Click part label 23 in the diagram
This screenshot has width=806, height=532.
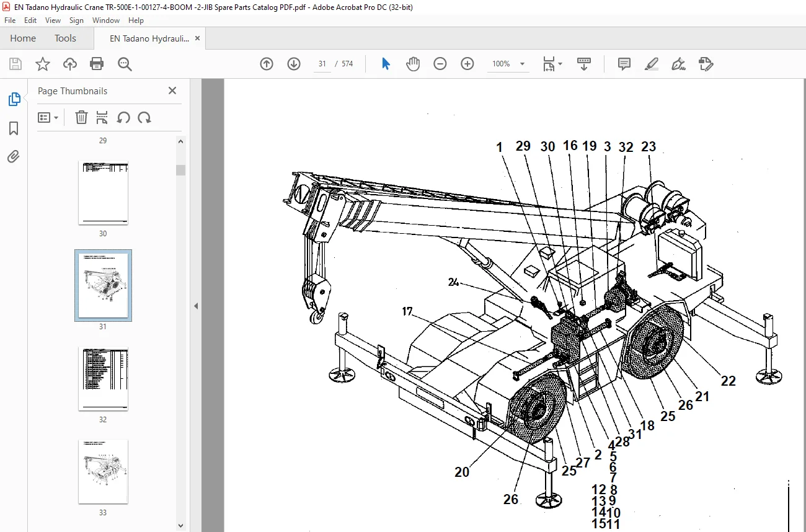pyautogui.click(x=649, y=147)
